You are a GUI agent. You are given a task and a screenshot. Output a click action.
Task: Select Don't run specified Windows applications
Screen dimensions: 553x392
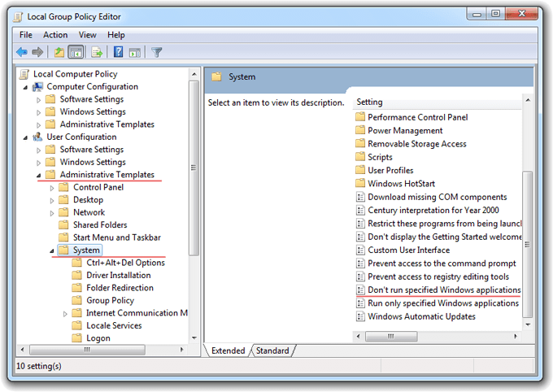pyautogui.click(x=444, y=290)
